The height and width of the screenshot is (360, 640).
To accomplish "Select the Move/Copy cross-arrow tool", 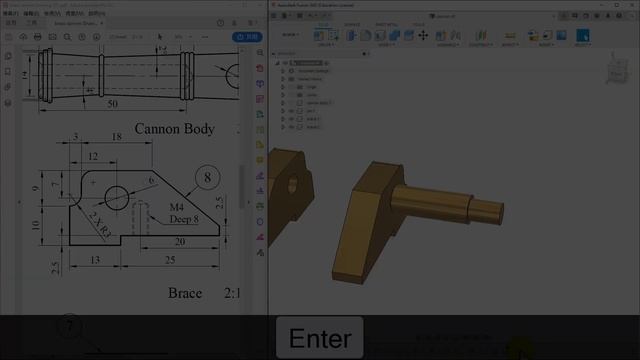I will coord(423,36).
